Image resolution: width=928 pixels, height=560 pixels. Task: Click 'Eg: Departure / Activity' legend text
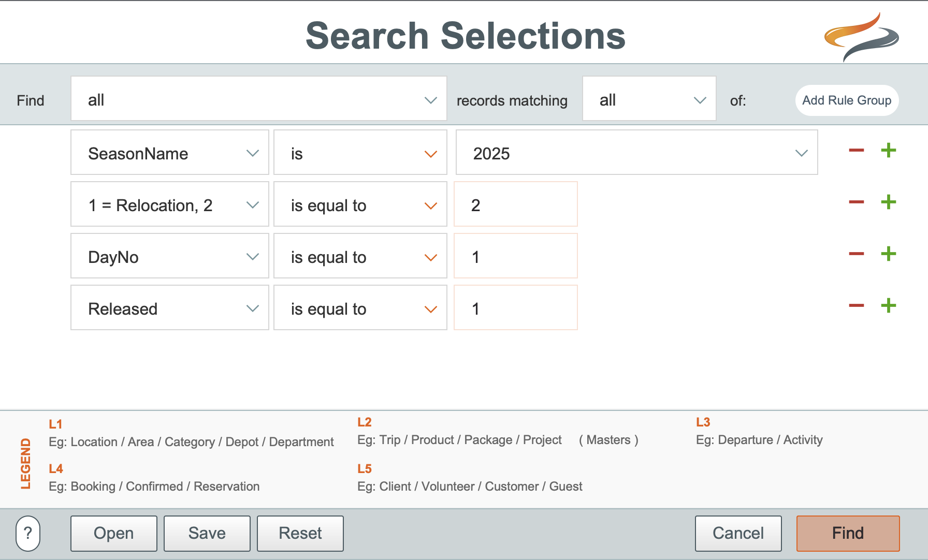(x=759, y=440)
